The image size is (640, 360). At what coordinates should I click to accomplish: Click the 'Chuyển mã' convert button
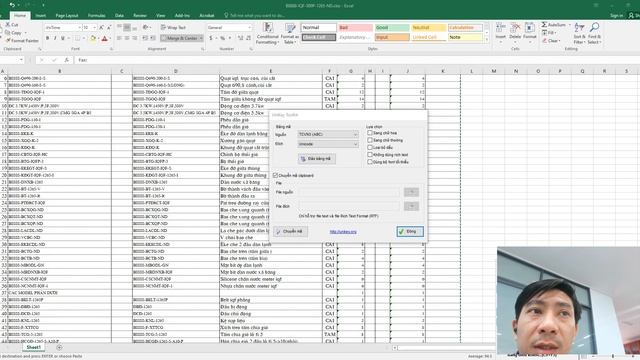291,231
